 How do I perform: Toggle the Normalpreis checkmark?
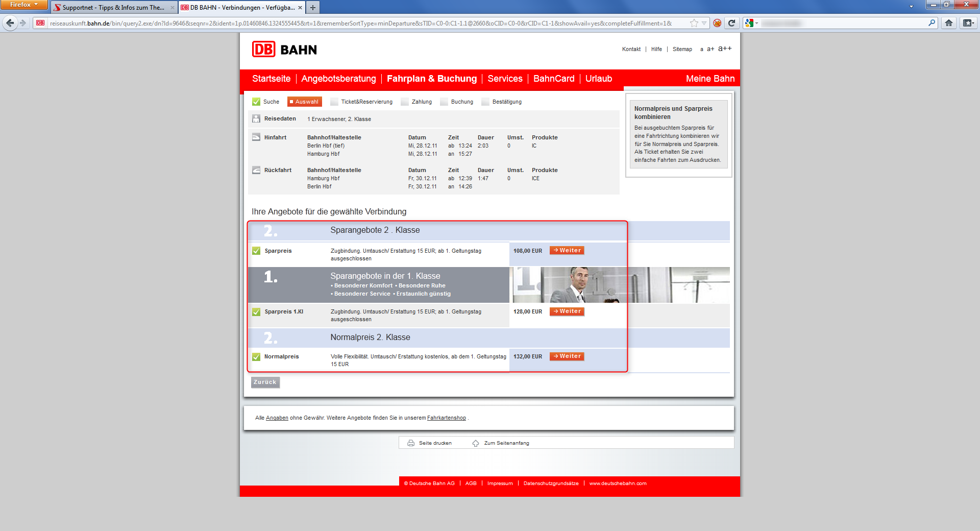(x=256, y=357)
